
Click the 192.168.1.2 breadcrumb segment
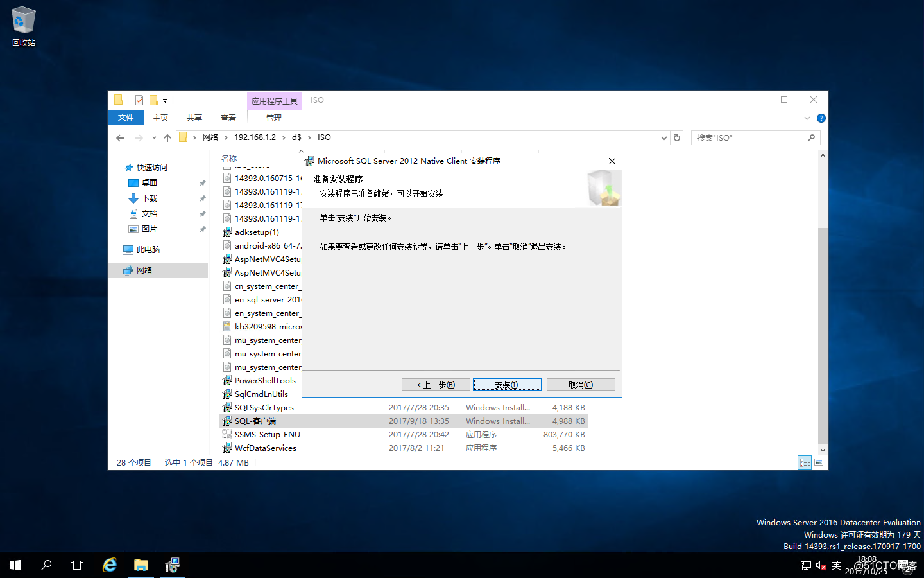(x=255, y=137)
